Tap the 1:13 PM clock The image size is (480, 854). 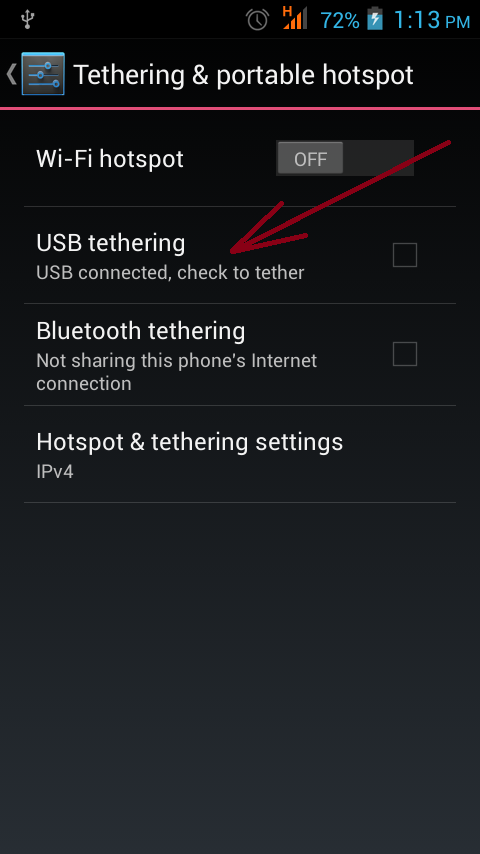[x=431, y=20]
